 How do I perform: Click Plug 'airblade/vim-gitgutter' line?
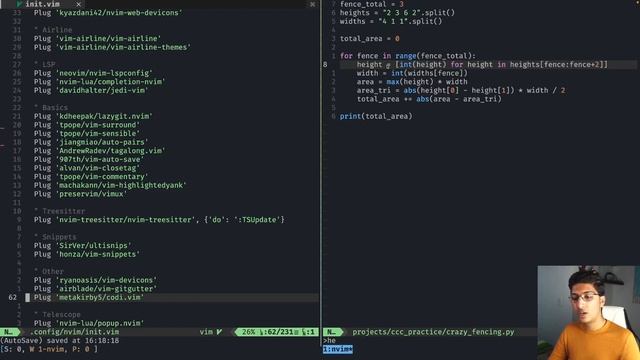click(x=95, y=289)
